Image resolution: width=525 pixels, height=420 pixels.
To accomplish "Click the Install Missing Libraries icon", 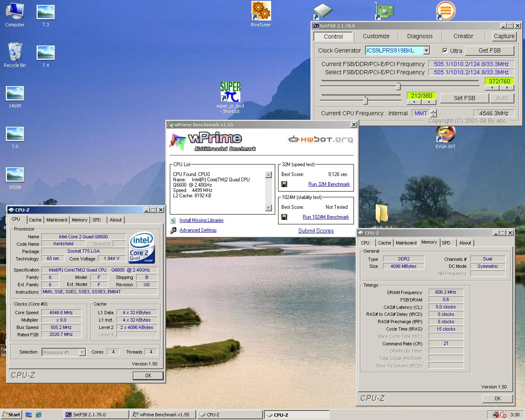I will (173, 221).
